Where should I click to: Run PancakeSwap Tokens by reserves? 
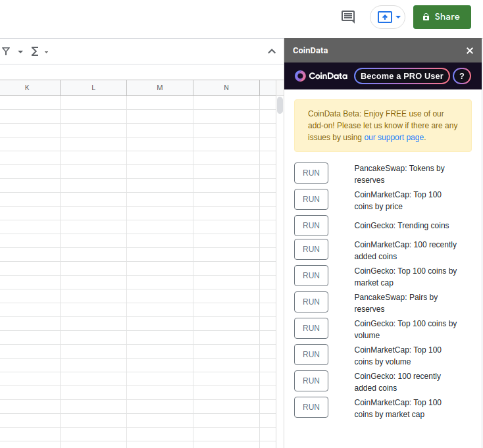click(x=311, y=173)
